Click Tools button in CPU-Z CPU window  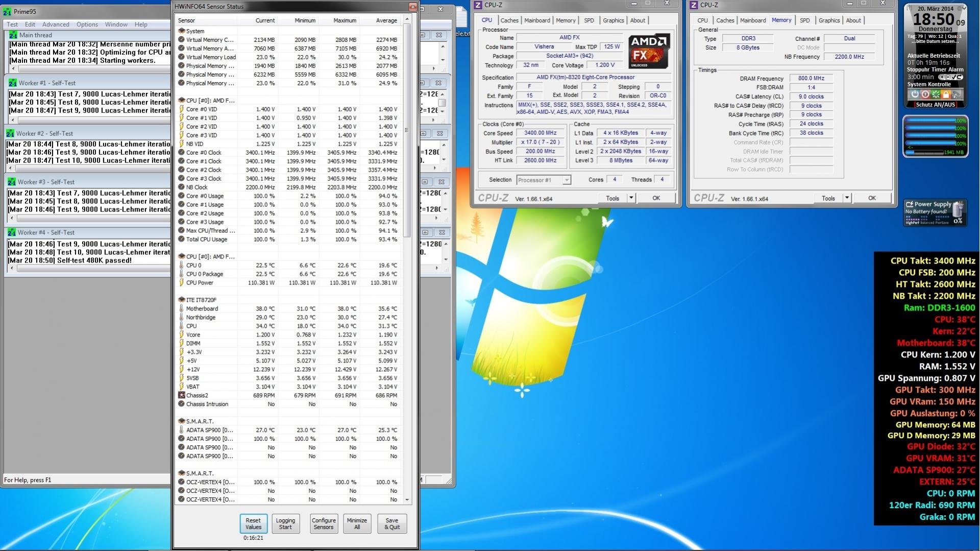click(x=612, y=198)
